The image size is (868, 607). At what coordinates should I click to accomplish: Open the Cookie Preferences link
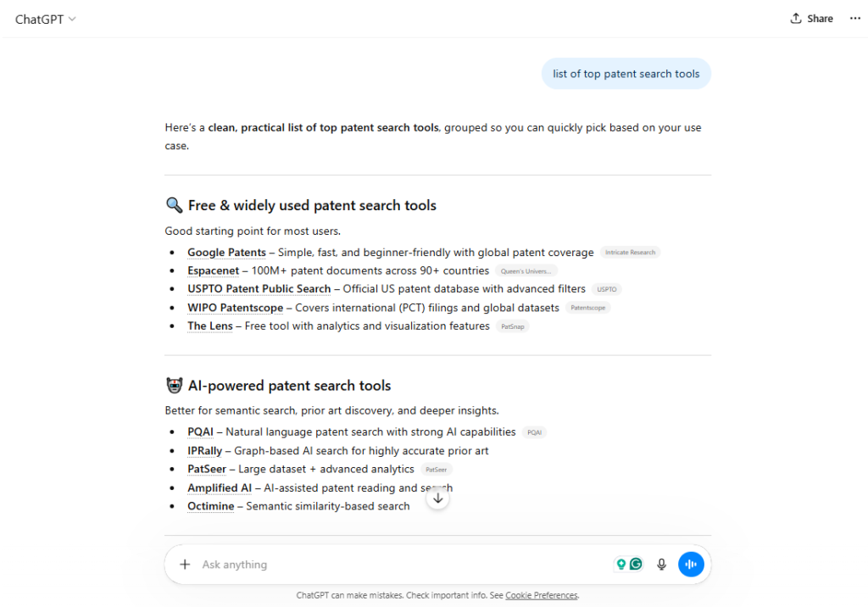pos(541,595)
